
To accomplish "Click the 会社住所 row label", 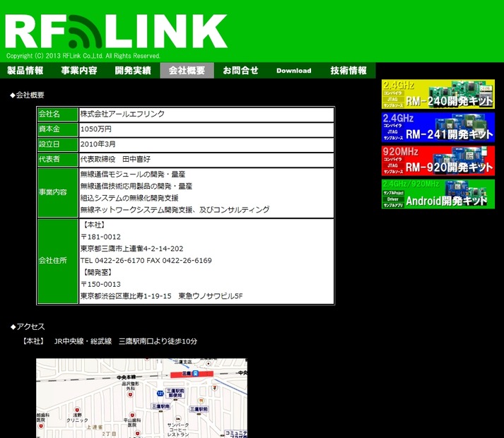I will click(58, 261).
